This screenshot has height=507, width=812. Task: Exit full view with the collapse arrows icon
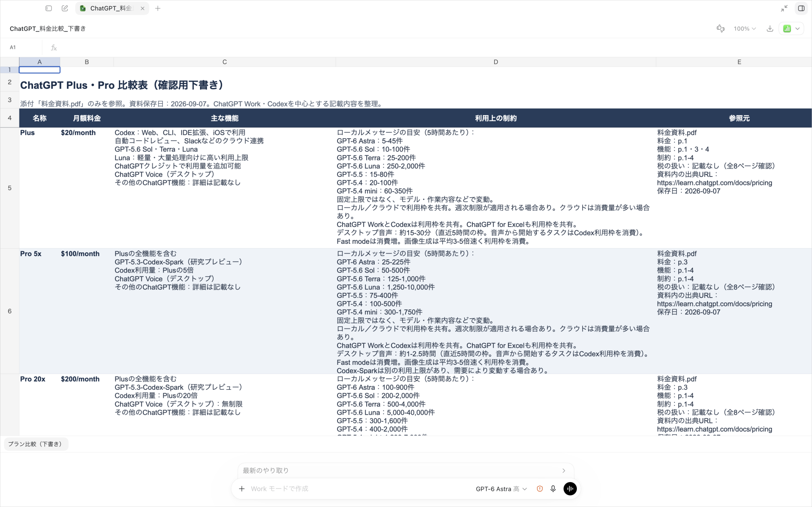click(784, 8)
